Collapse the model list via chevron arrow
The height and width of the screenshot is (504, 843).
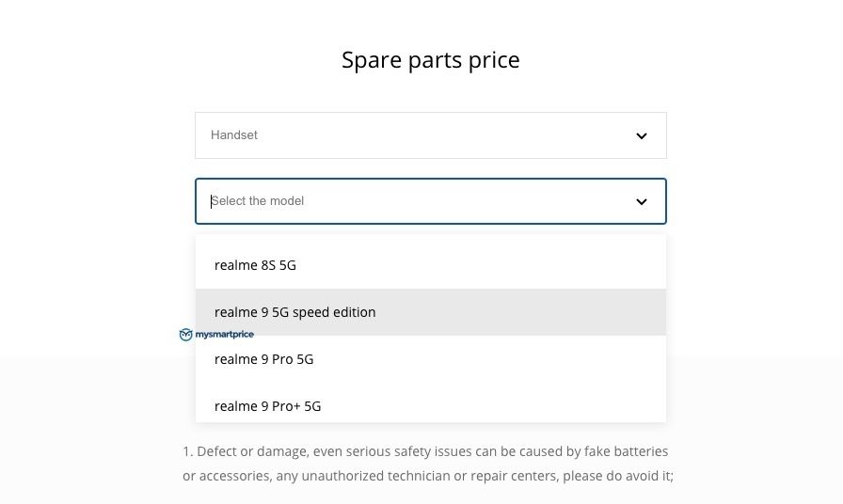pos(642,201)
